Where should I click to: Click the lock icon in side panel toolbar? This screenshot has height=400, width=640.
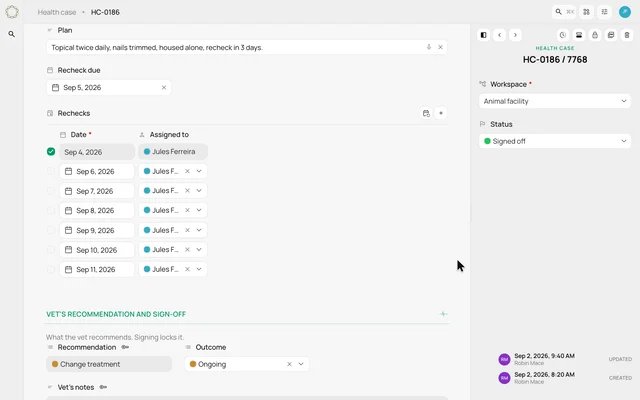click(x=595, y=35)
